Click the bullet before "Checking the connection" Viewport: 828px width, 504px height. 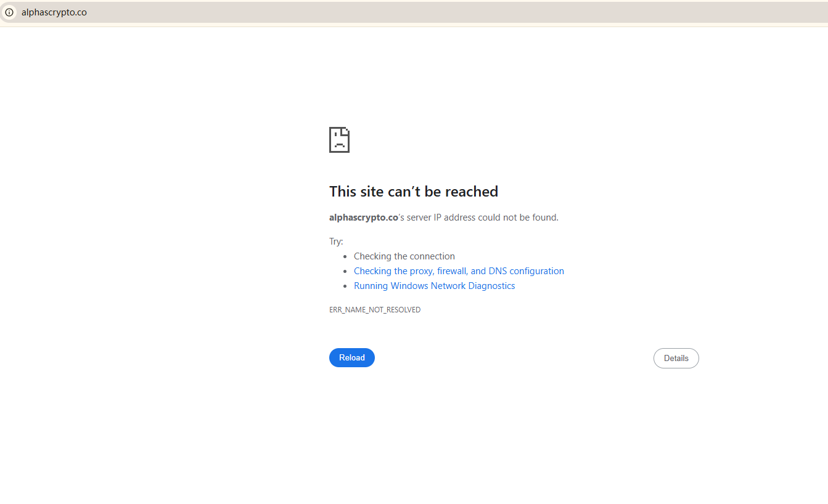tap(345, 257)
